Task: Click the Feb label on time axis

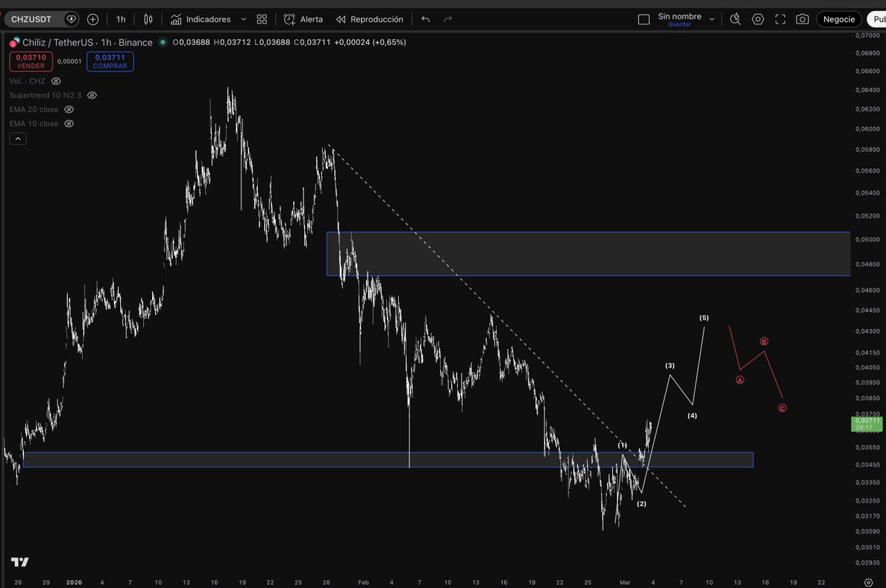Action: point(363,582)
